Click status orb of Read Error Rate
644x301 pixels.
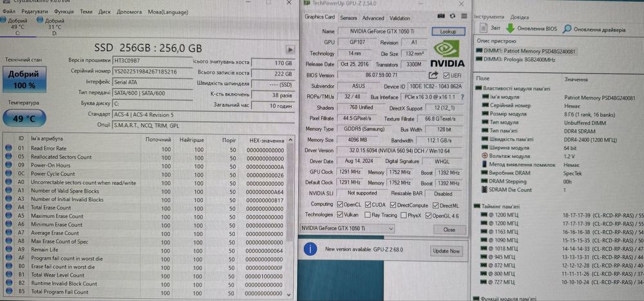(8, 148)
